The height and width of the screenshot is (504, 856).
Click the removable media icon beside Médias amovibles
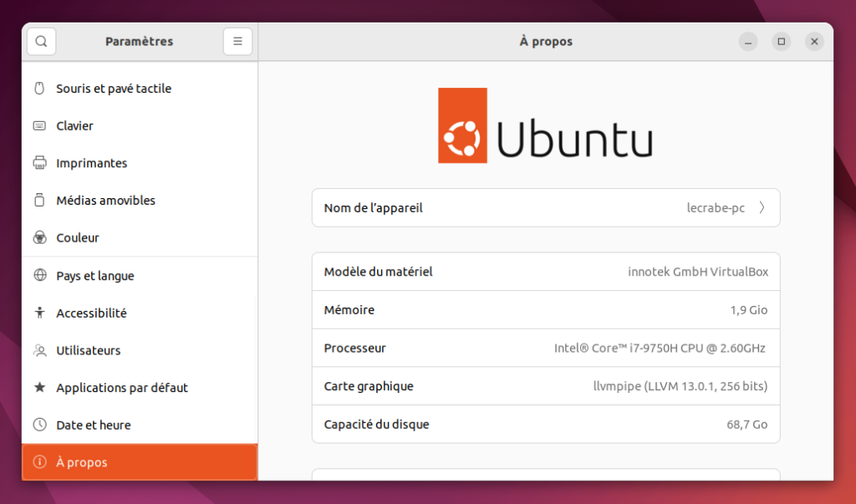(x=39, y=200)
